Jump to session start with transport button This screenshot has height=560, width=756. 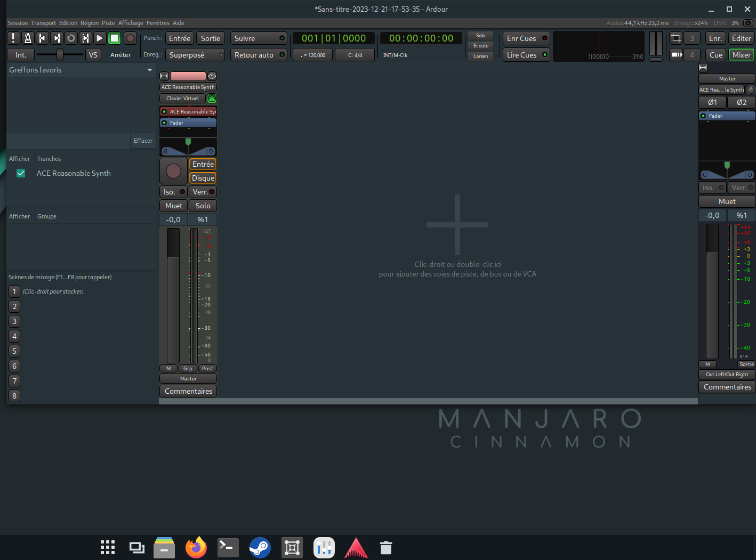point(42,38)
